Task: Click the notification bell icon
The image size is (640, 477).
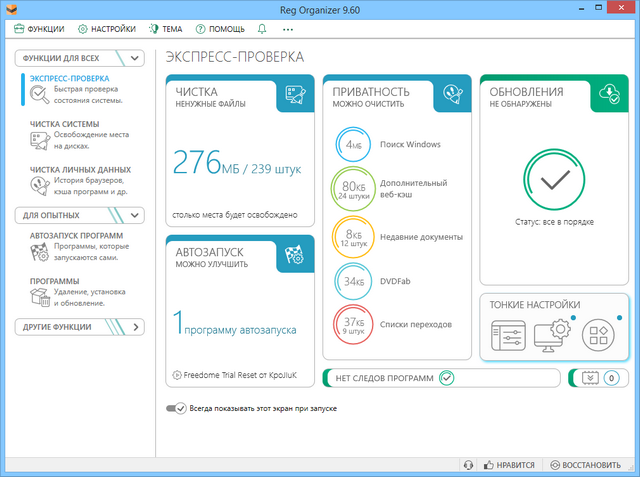Action: 262,29
